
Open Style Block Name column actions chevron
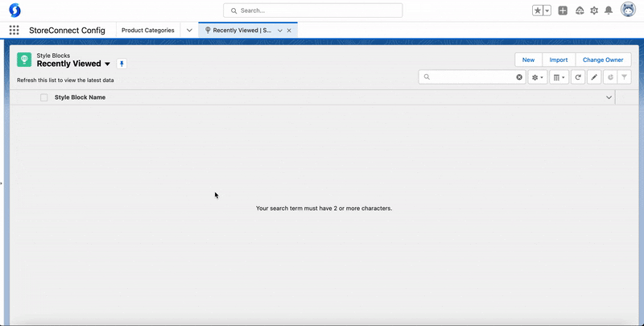[609, 97]
